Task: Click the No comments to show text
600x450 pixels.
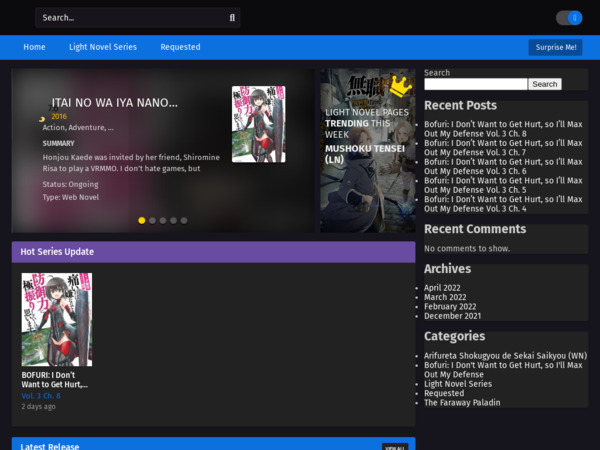Action: coord(467,248)
